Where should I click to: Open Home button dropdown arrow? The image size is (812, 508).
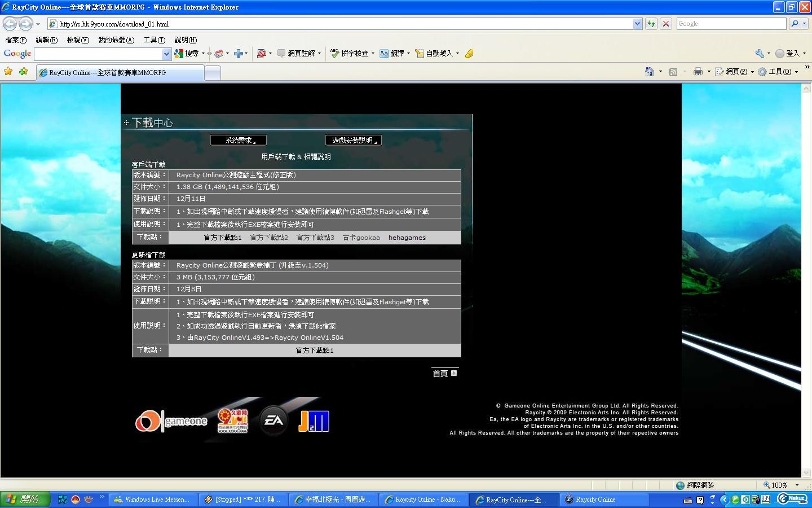(x=660, y=72)
